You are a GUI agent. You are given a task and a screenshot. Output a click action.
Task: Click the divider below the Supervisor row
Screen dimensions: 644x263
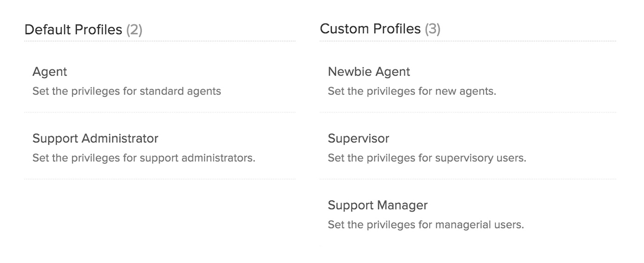tap(467, 179)
